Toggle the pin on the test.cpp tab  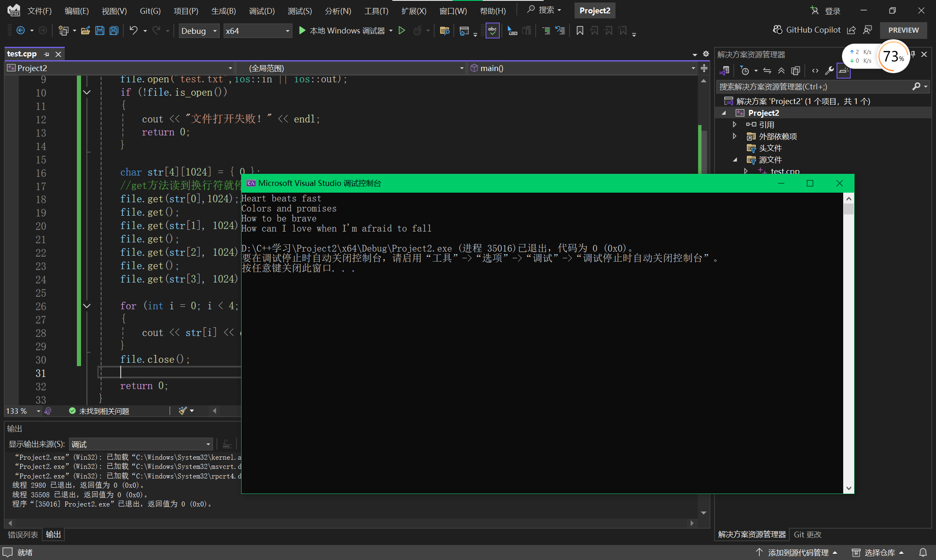(47, 54)
